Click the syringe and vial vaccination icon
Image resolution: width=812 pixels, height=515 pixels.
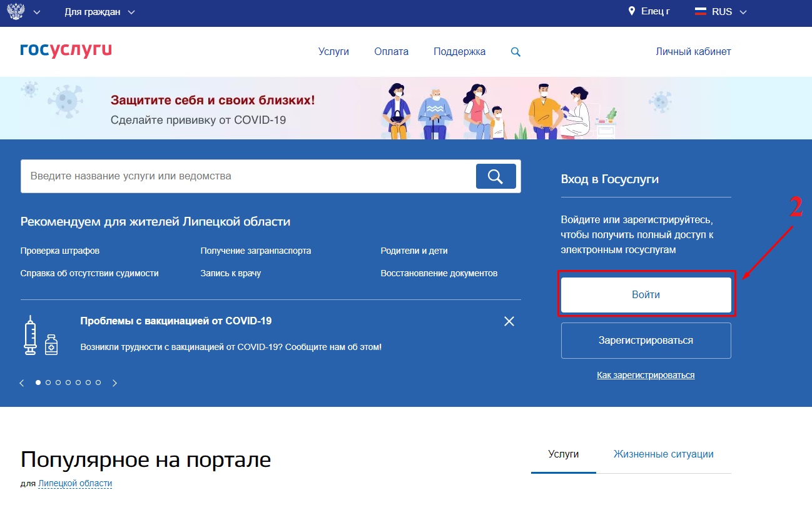[41, 336]
